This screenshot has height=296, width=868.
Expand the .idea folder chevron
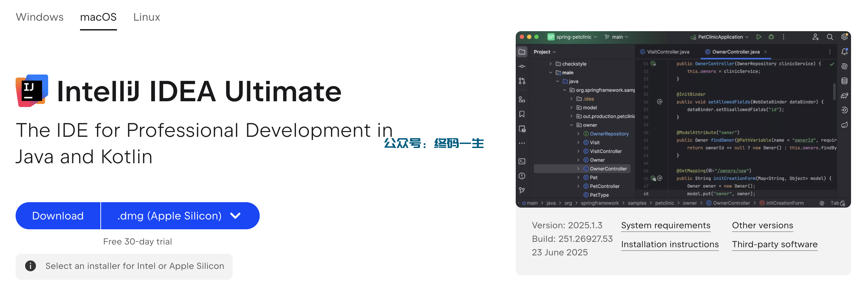[x=571, y=99]
